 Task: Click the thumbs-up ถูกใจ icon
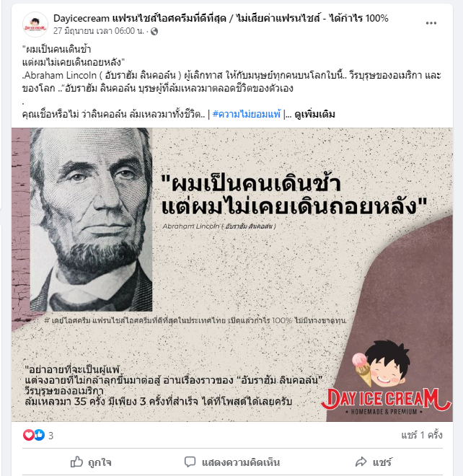76,462
